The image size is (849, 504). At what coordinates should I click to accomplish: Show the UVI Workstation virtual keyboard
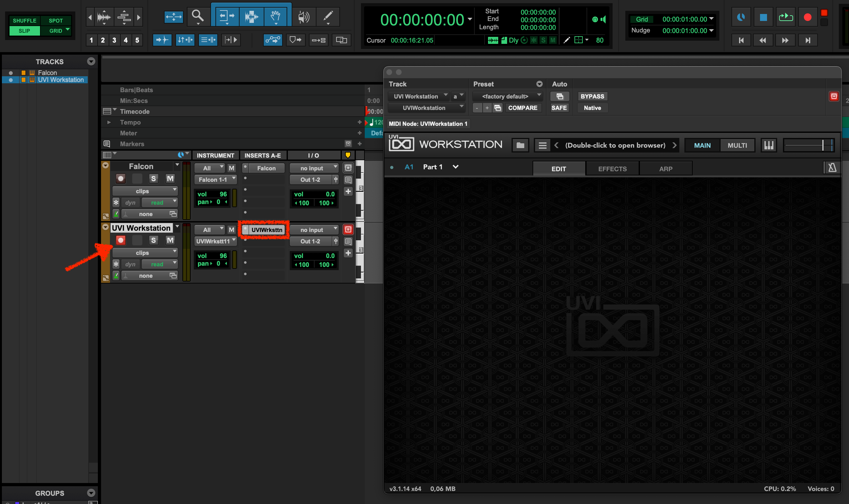(769, 145)
